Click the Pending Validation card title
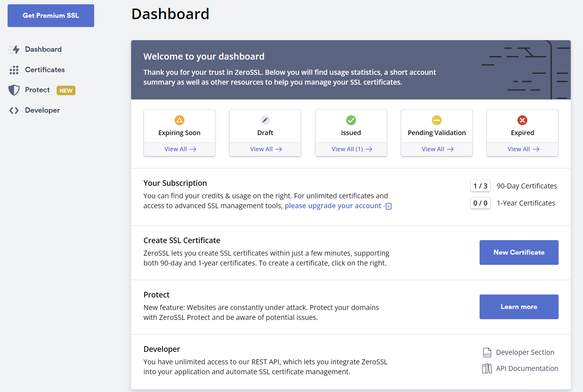 coord(437,133)
